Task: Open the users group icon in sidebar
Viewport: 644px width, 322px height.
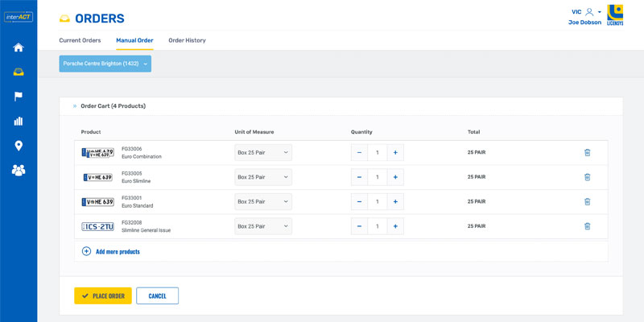Action: point(18,170)
